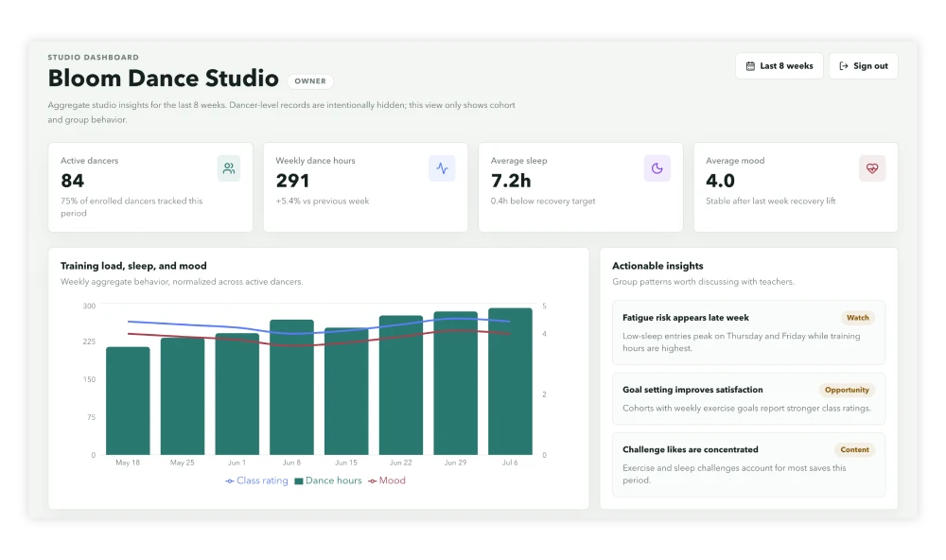Click the May 18 bar in chart
Image resolution: width=946 pixels, height=560 pixels.
coord(128,401)
